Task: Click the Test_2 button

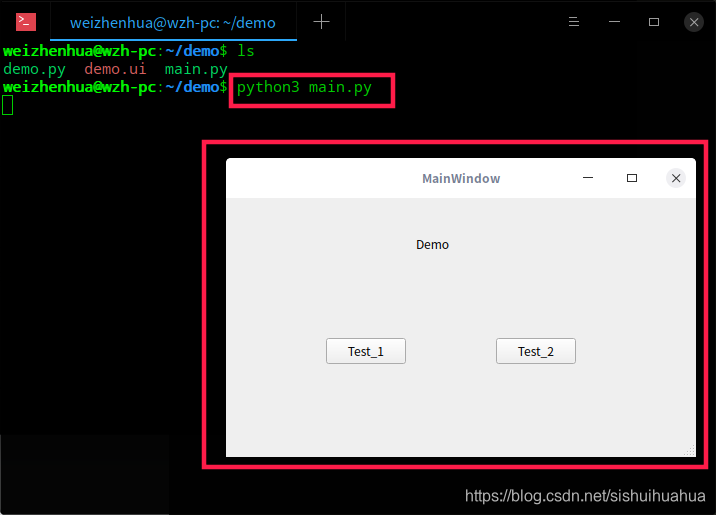Action: coord(536,351)
